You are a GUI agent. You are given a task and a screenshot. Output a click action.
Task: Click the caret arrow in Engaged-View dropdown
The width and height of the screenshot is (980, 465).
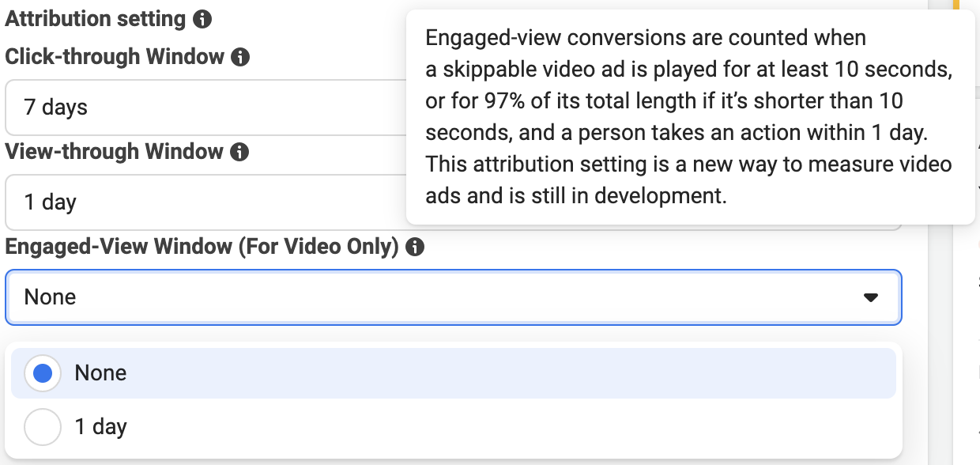tap(871, 298)
